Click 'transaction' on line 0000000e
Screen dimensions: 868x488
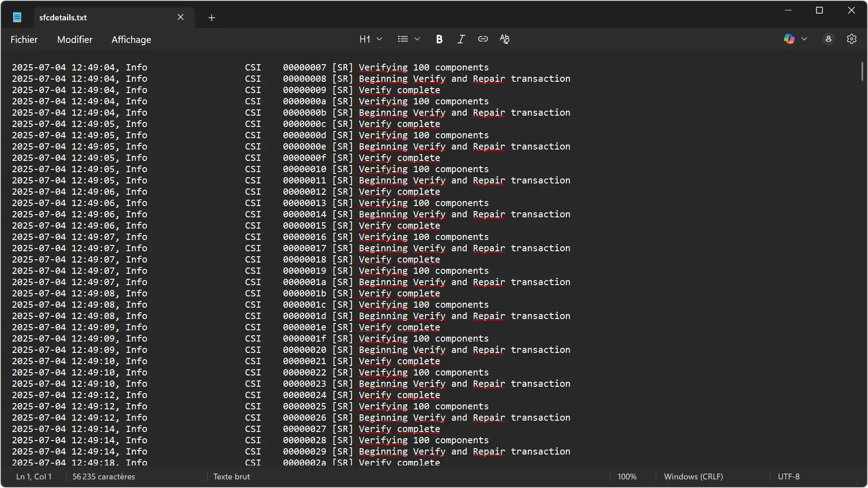(540, 146)
